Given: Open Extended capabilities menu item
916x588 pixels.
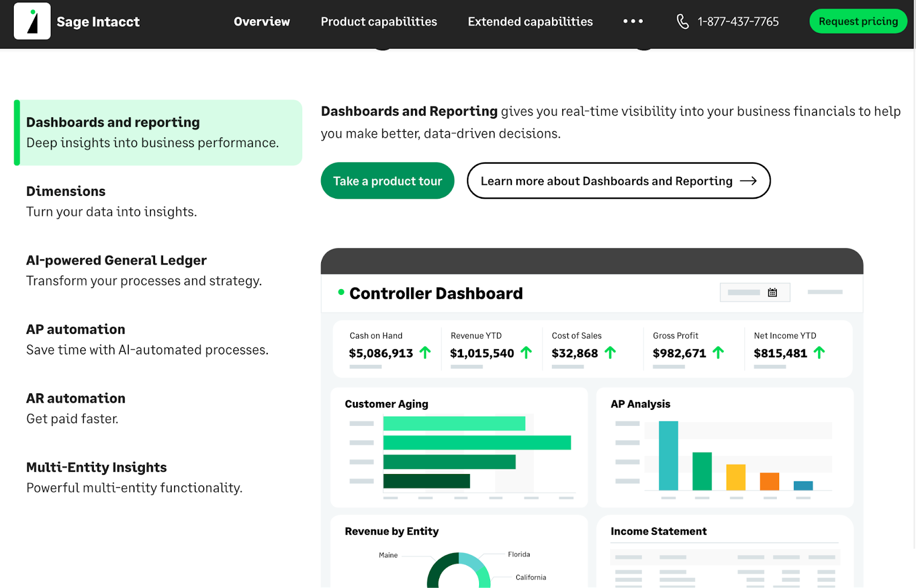Looking at the screenshot, I should click(x=530, y=22).
